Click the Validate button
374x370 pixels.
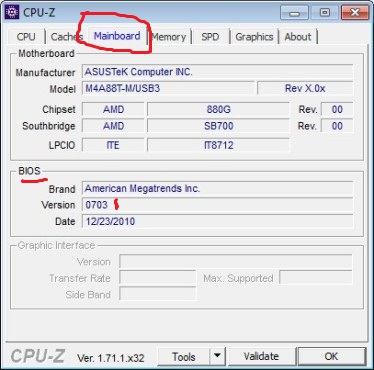point(261,357)
